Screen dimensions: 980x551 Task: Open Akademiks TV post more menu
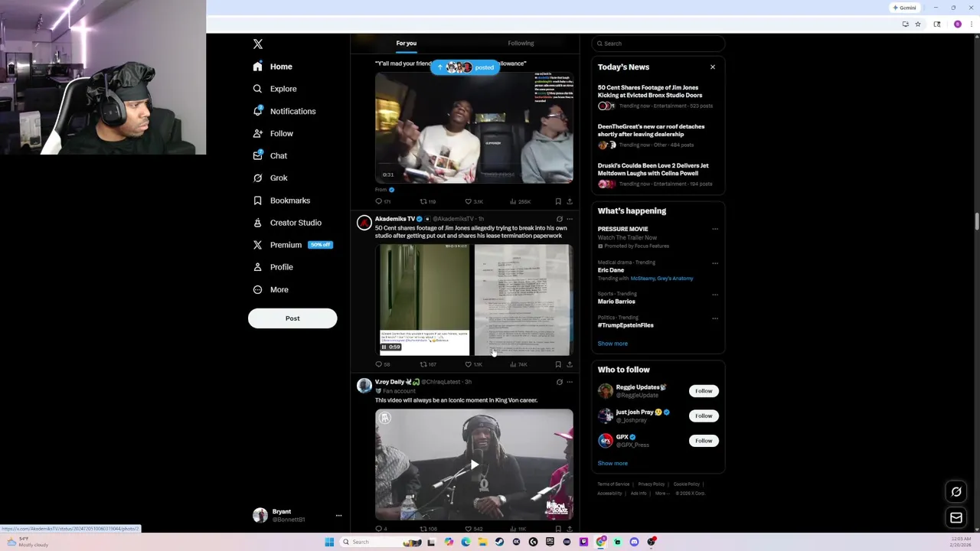[x=570, y=219]
